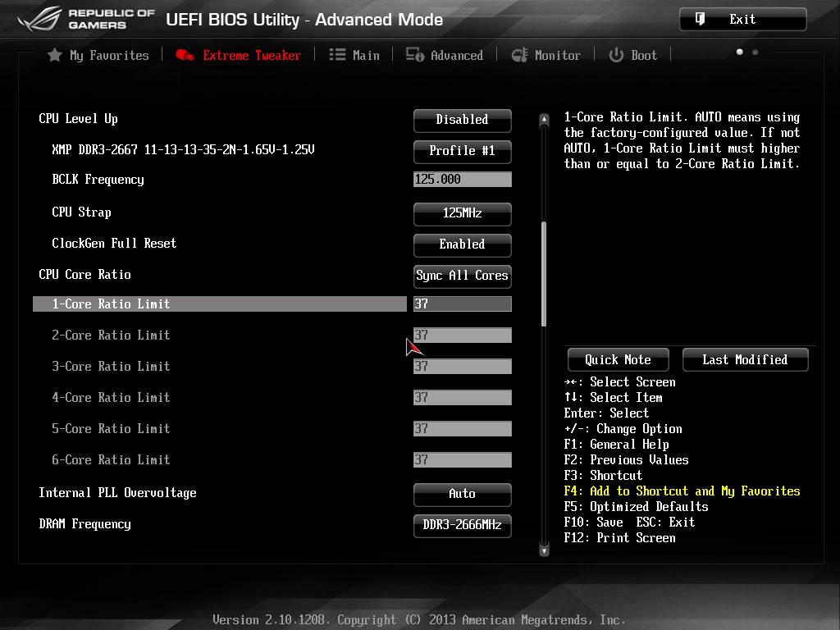
Task: Change Internal PLL Overvoltage Auto setting
Action: point(462,494)
